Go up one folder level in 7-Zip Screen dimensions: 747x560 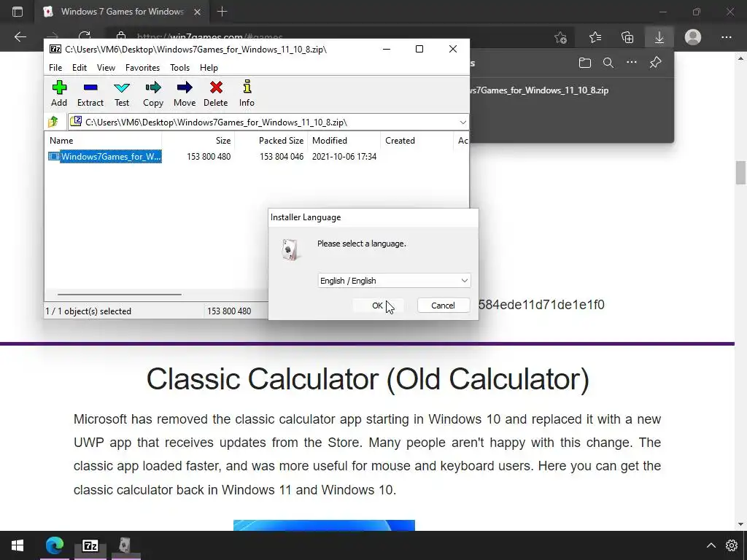53,122
